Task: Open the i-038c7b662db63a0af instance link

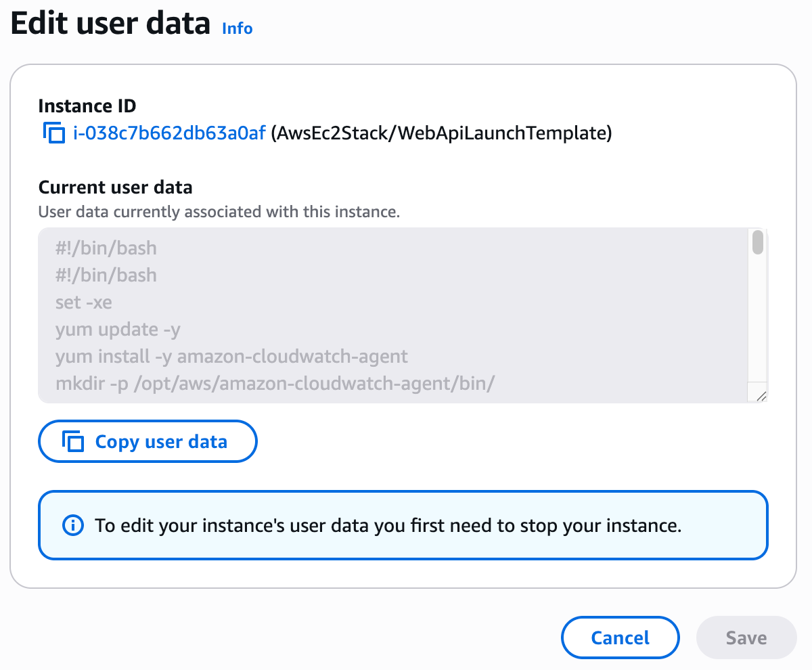Action: (x=168, y=133)
